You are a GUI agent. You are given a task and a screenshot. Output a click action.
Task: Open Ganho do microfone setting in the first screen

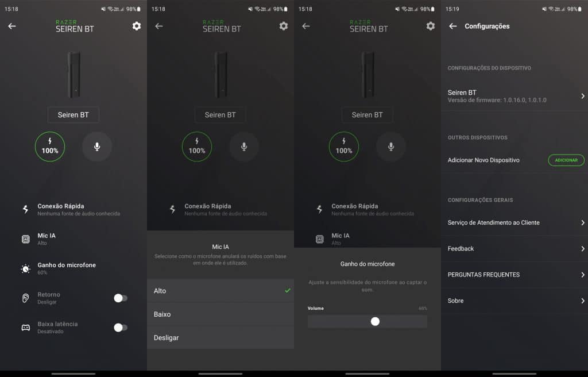pyautogui.click(x=73, y=268)
